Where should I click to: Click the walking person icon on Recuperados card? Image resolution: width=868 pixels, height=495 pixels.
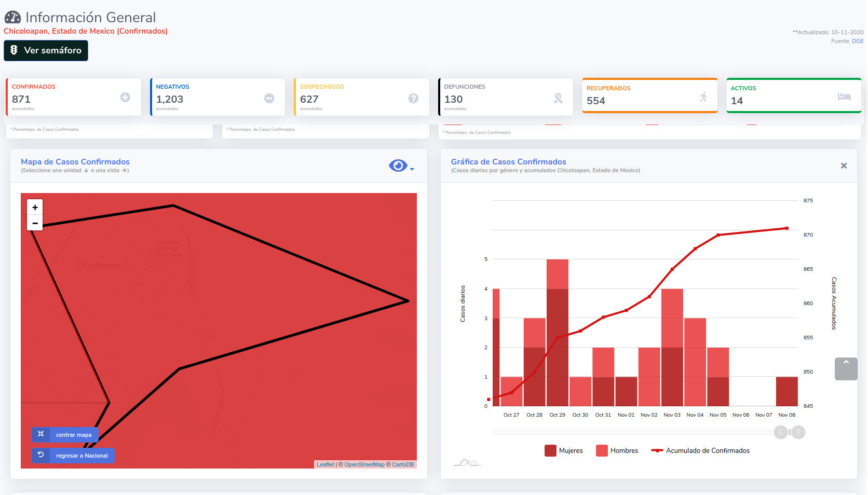703,97
